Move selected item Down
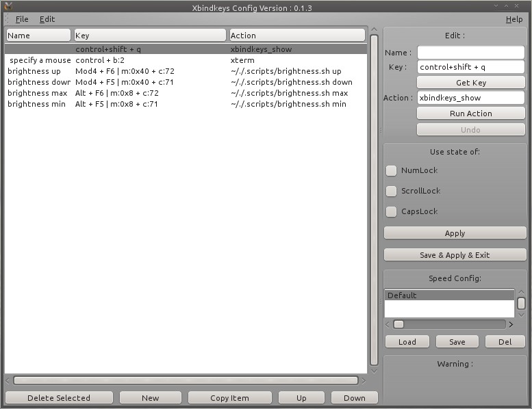 pos(355,398)
